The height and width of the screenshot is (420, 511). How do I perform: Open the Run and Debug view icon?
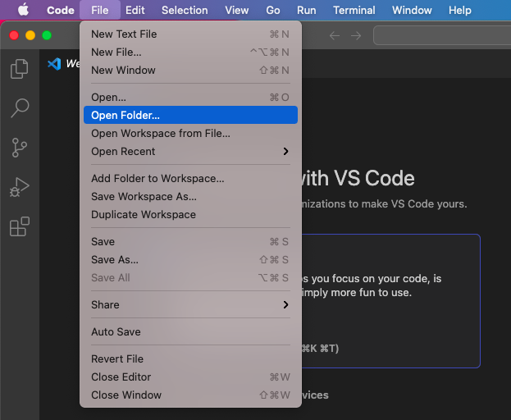(x=19, y=187)
